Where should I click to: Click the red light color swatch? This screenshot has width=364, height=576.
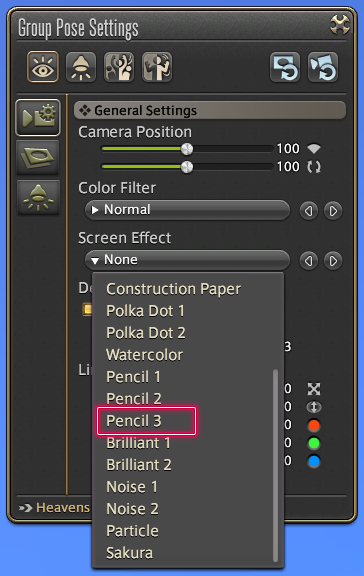pyautogui.click(x=314, y=425)
